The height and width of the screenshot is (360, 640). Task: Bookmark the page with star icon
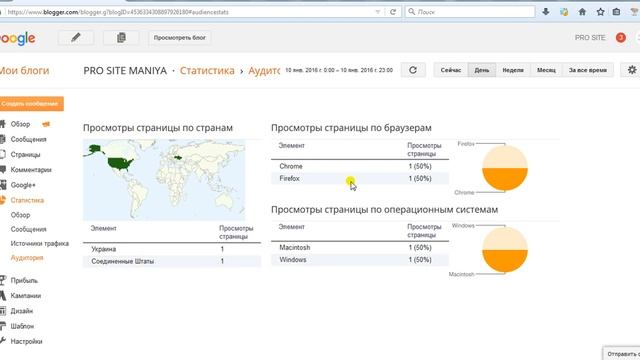tap(600, 12)
